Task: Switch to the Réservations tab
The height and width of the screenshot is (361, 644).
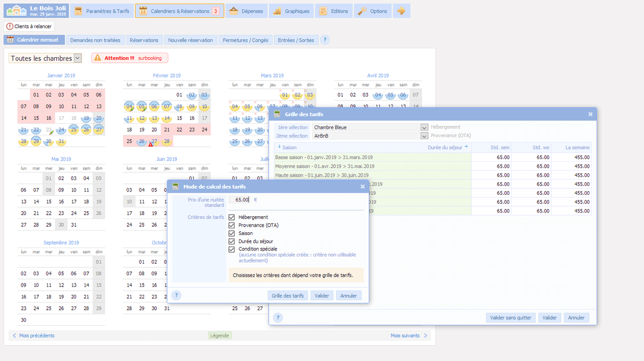Action: [x=144, y=40]
